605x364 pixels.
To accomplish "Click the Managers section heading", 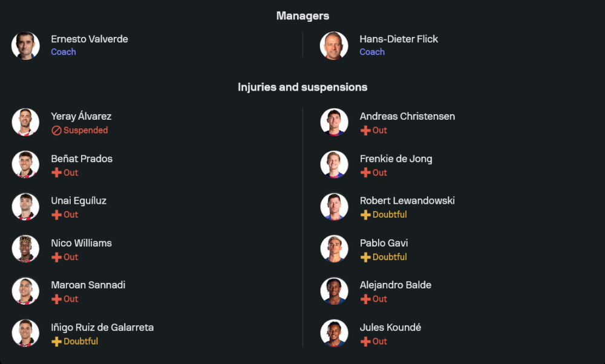I will click(302, 16).
